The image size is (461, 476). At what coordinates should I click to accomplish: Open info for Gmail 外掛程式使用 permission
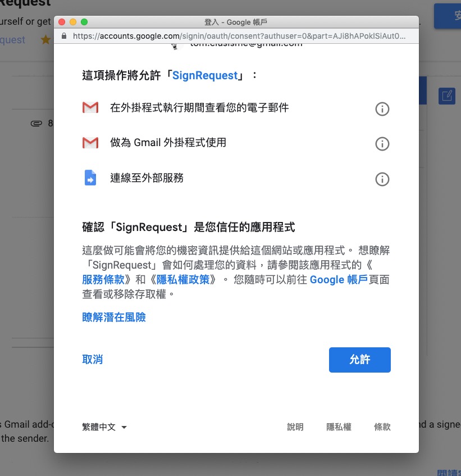coord(382,144)
